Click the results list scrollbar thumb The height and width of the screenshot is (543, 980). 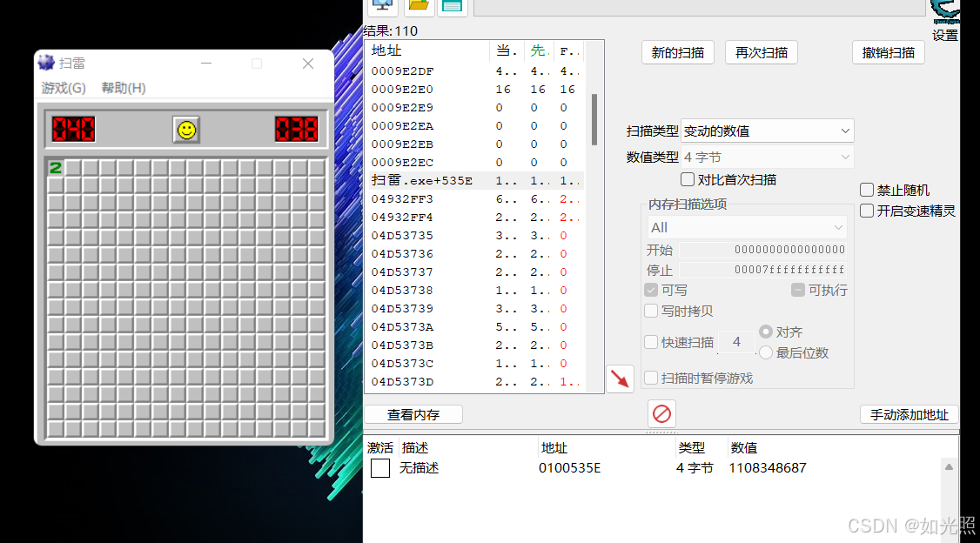[x=594, y=119]
